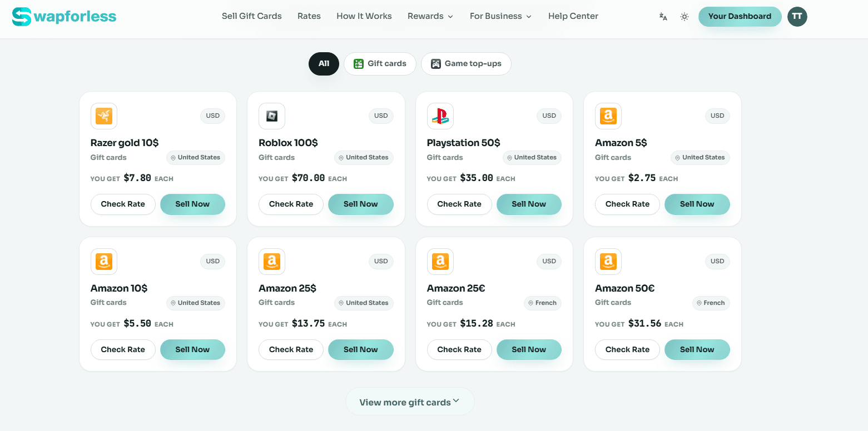Image resolution: width=868 pixels, height=431 pixels.
Task: Click USD badge on Roblox card
Action: coord(381,116)
